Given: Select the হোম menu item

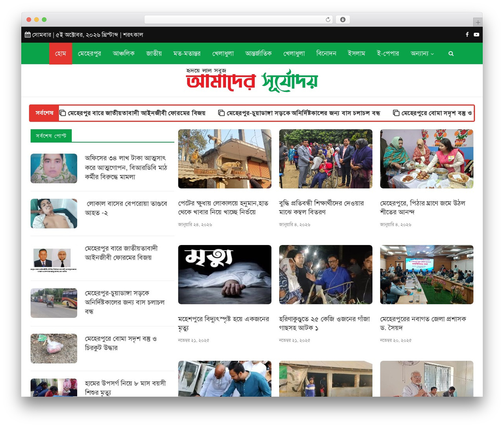Looking at the screenshot, I should (x=61, y=54).
